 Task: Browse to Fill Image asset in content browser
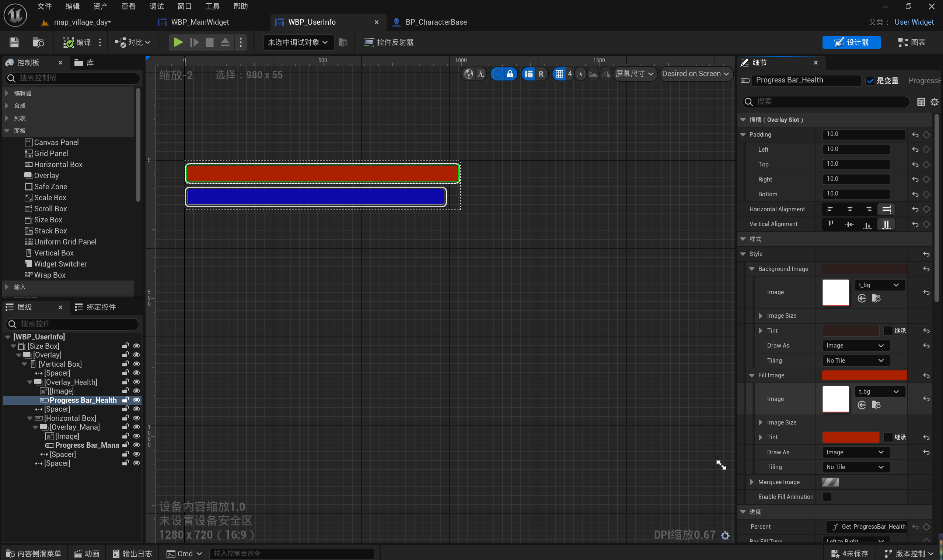876,405
